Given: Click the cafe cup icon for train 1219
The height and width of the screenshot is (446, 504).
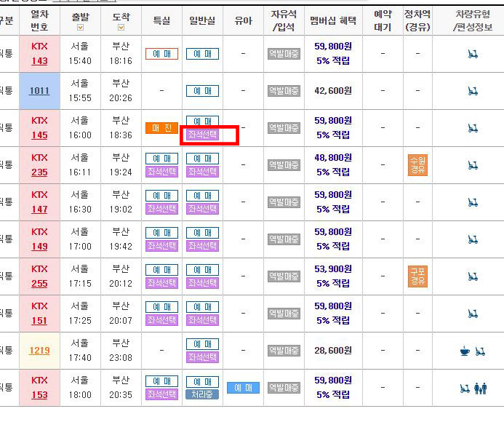Looking at the screenshot, I should click(x=465, y=351).
